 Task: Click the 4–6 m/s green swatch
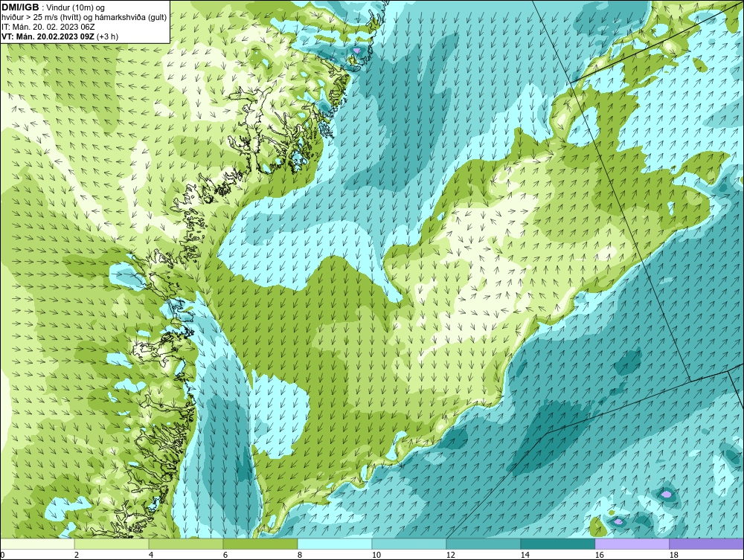point(186,544)
